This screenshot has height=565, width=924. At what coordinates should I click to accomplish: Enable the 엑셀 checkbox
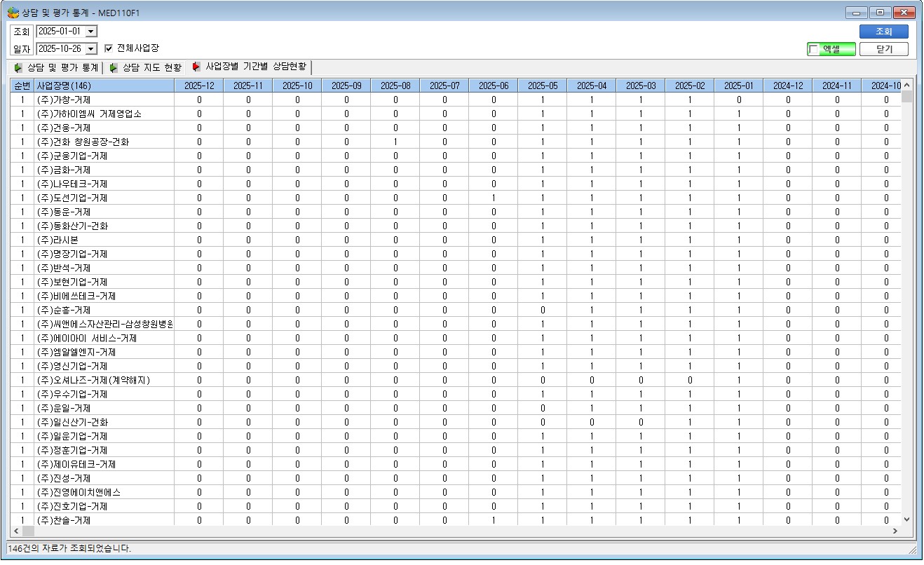[814, 50]
